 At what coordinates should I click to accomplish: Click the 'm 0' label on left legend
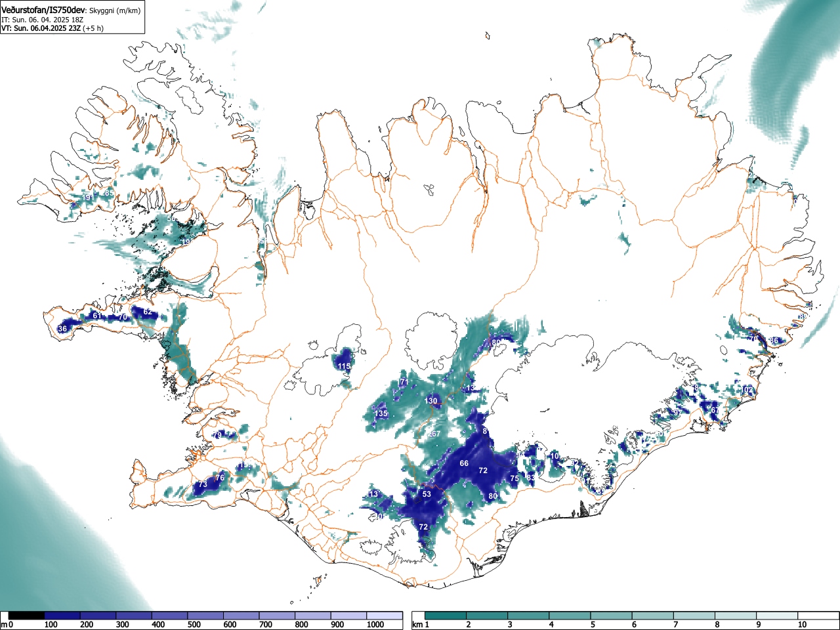point(7,625)
